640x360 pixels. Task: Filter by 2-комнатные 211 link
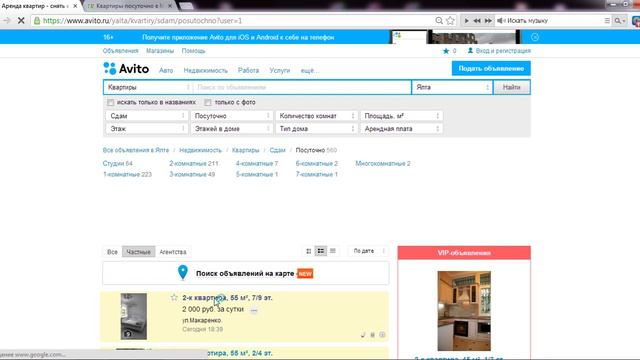click(194, 163)
